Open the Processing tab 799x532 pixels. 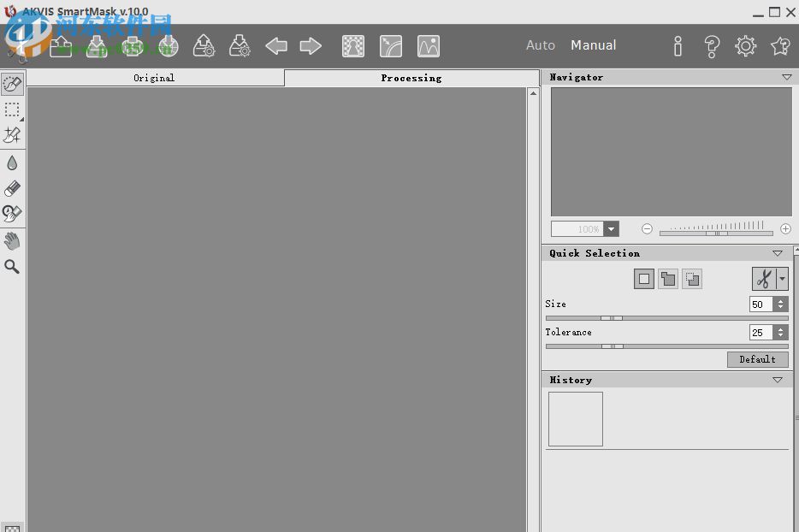coord(411,78)
